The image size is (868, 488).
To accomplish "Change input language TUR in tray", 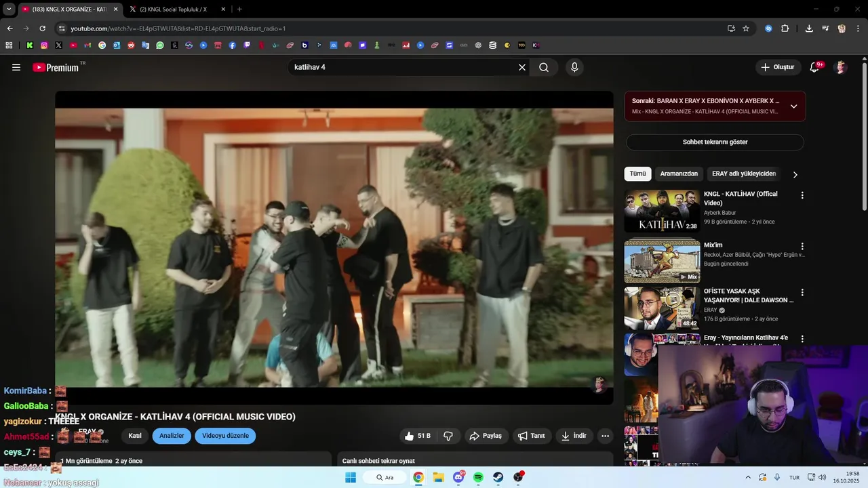I will click(x=794, y=477).
